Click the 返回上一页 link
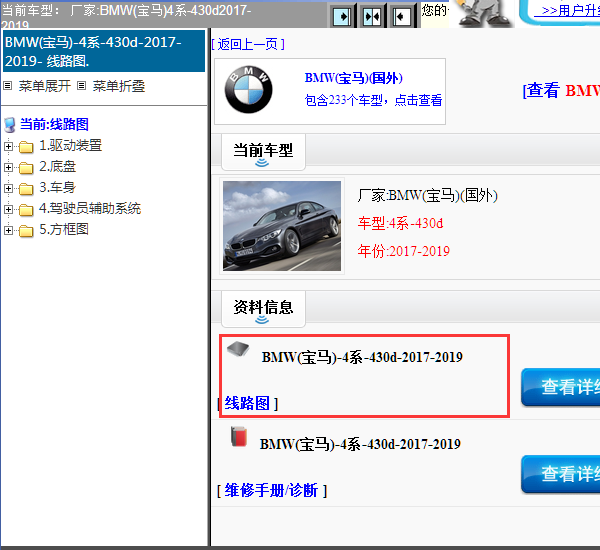600x550 pixels. 248,44
